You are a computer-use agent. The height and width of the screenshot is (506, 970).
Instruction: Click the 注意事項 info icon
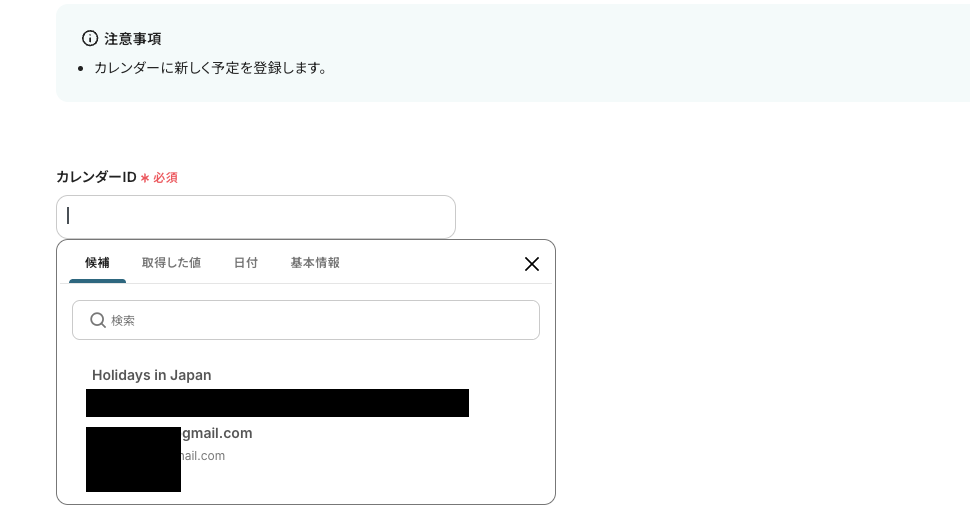click(90, 38)
